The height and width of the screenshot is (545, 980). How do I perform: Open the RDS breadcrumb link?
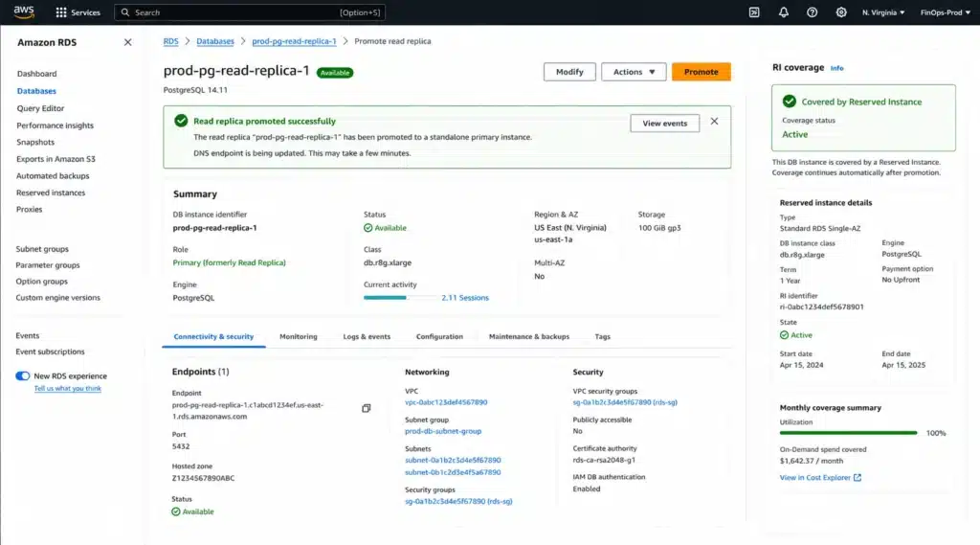click(170, 41)
